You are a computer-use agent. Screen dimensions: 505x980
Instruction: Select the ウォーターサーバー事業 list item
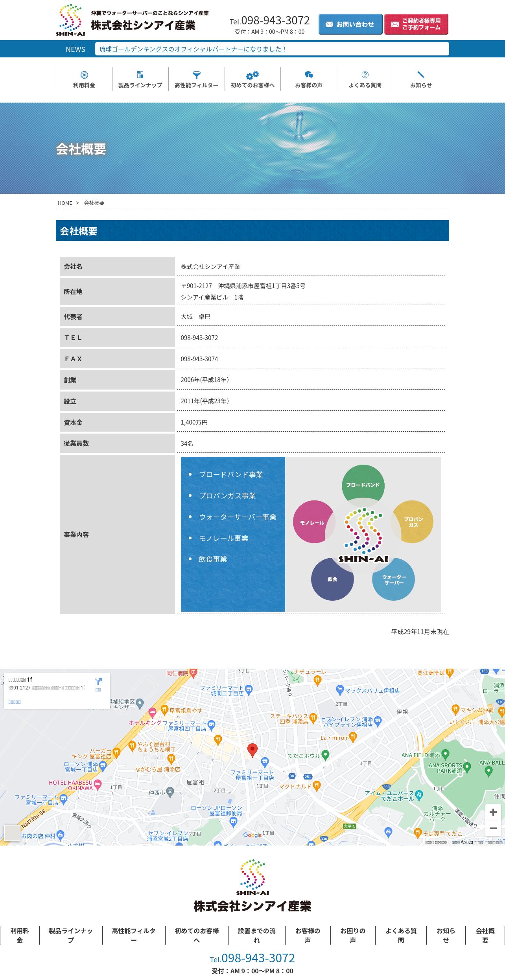pos(238,517)
